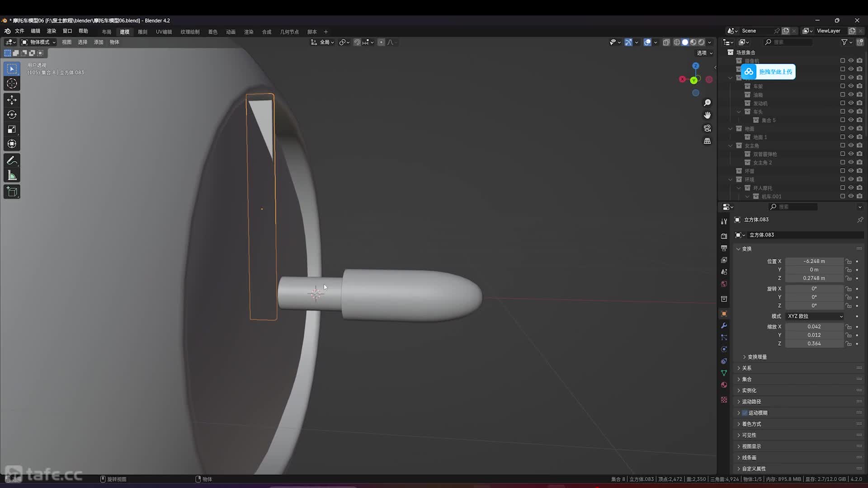Open the 添加 Add menu in viewport header
The width and height of the screenshot is (868, 488).
99,42
